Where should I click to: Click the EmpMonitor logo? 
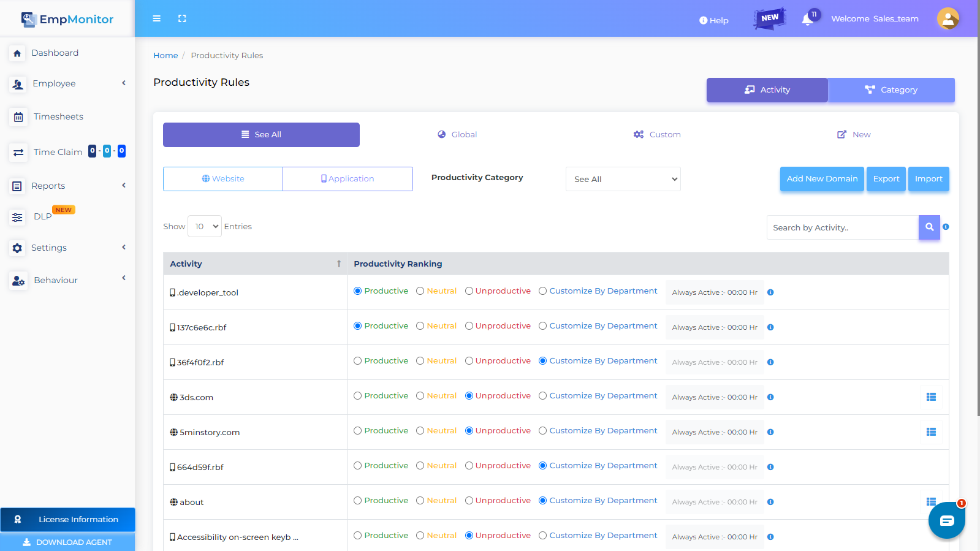pos(67,19)
